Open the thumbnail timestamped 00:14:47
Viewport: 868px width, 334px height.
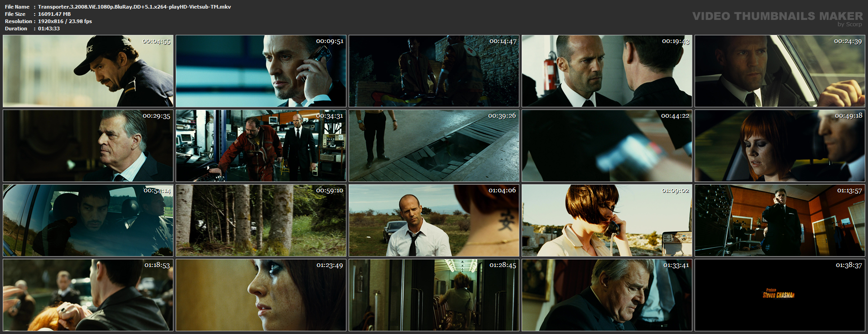click(434, 71)
